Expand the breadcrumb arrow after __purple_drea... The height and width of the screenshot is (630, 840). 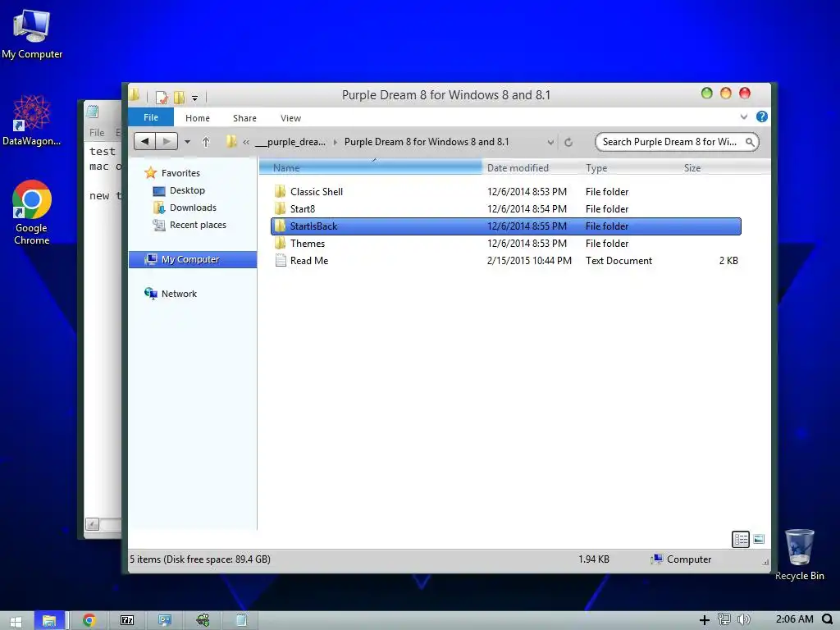[x=336, y=142]
